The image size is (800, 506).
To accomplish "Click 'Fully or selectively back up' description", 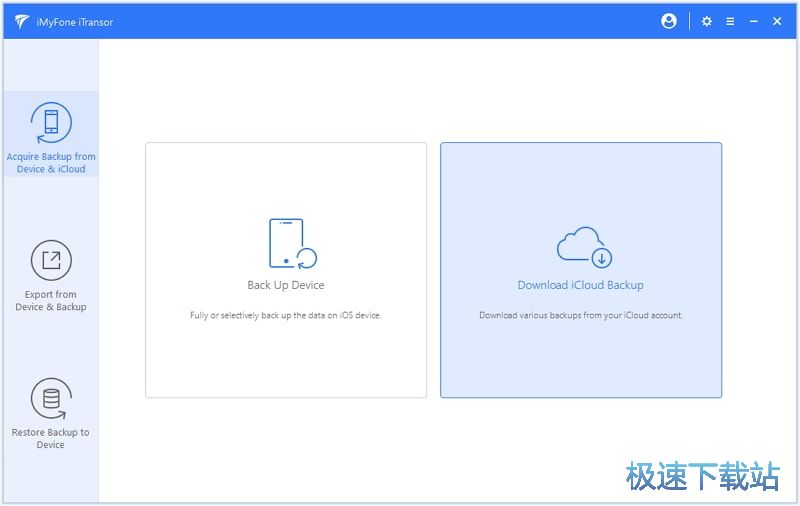I will (x=286, y=315).
